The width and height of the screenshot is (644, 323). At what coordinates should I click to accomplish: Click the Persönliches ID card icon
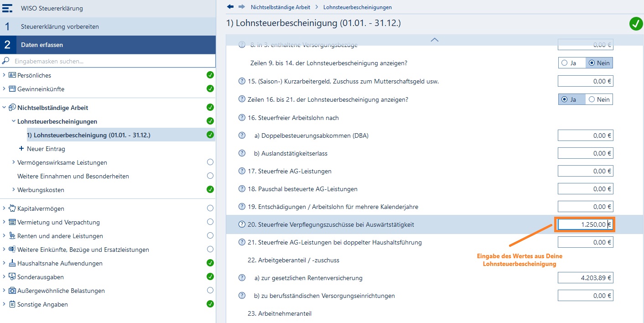point(12,75)
